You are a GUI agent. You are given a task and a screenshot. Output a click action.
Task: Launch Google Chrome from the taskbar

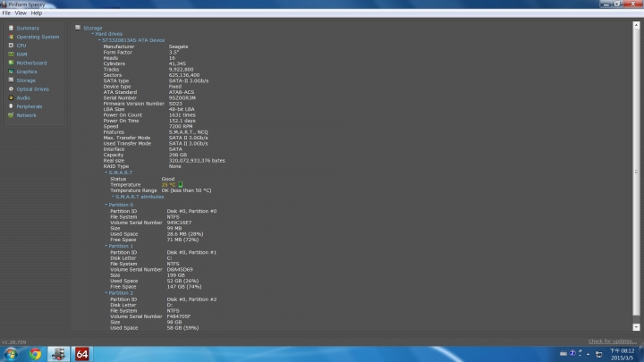click(35, 354)
